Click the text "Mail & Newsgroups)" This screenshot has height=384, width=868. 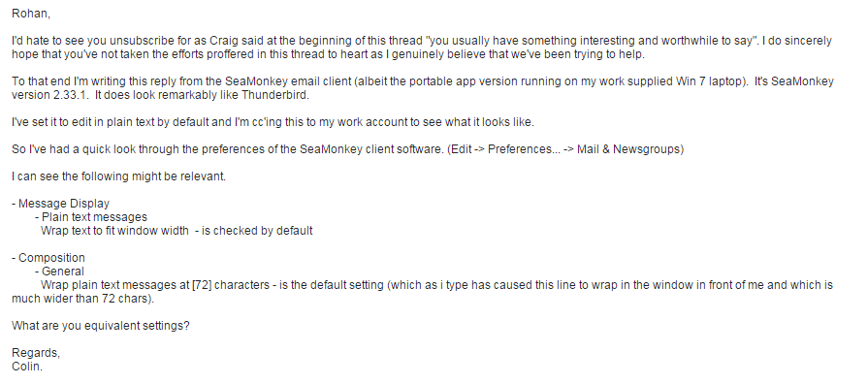click(630, 149)
